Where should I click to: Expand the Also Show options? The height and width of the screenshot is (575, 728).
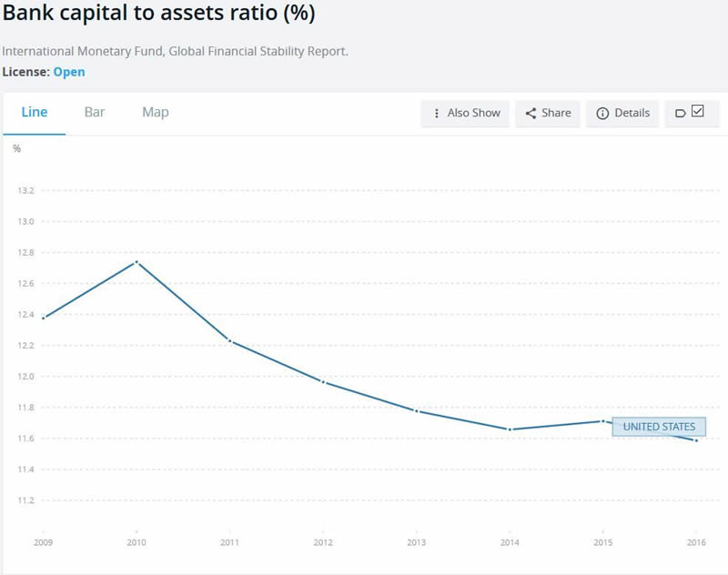pos(465,114)
